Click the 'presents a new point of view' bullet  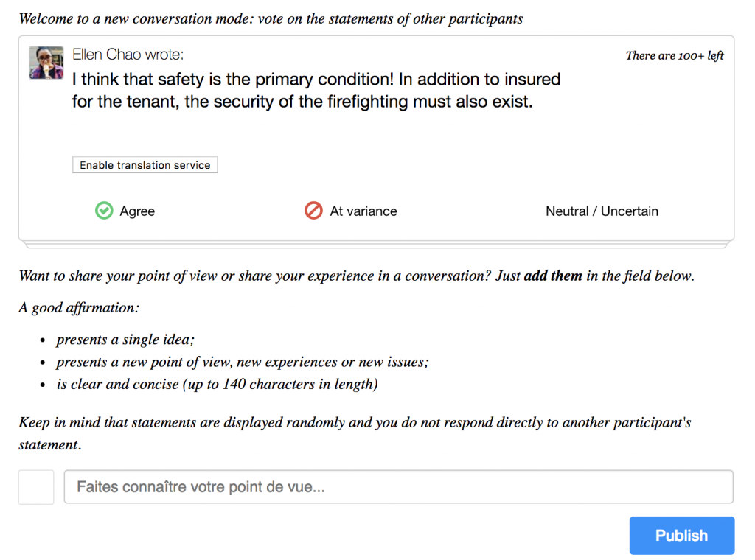coord(242,362)
